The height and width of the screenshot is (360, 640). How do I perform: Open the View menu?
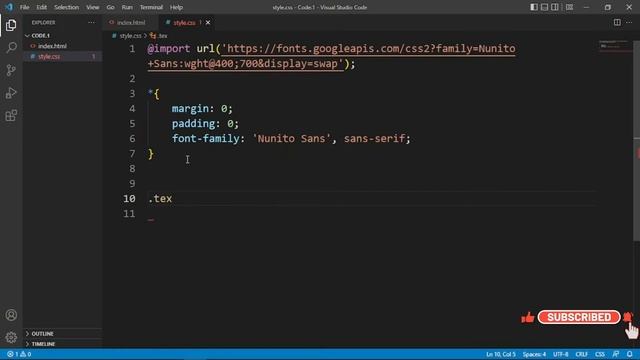coord(93,7)
